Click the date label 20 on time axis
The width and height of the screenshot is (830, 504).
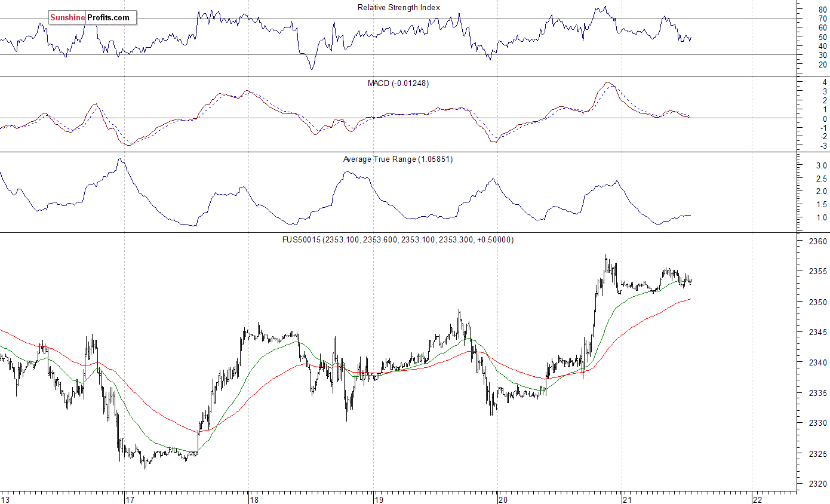point(505,499)
